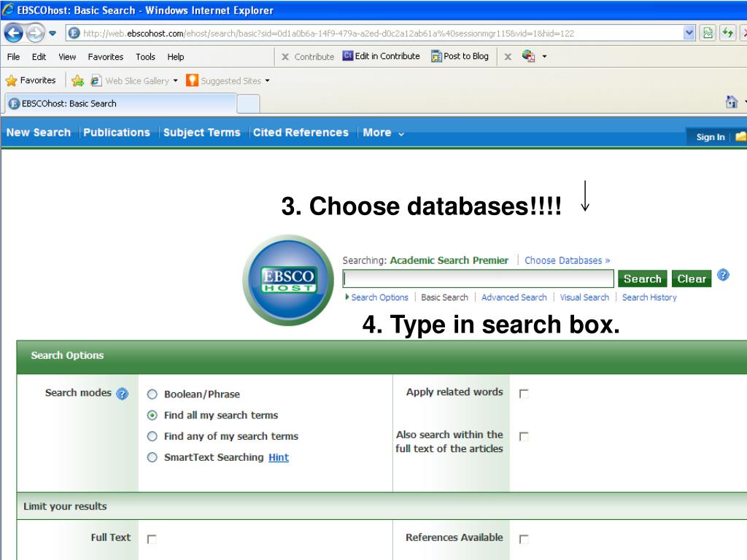Screen dimensions: 747x560
Task: Expand the More menu in EBSCO bar
Action: click(x=384, y=133)
